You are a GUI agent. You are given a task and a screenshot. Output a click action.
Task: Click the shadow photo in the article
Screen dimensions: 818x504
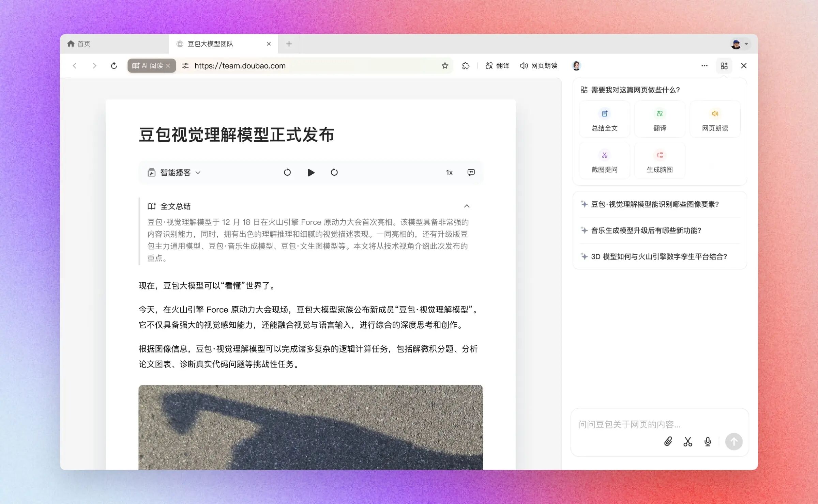pyautogui.click(x=310, y=427)
